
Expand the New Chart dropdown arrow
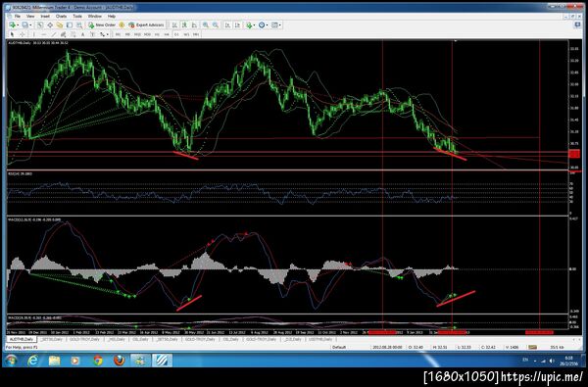[x=18, y=25]
